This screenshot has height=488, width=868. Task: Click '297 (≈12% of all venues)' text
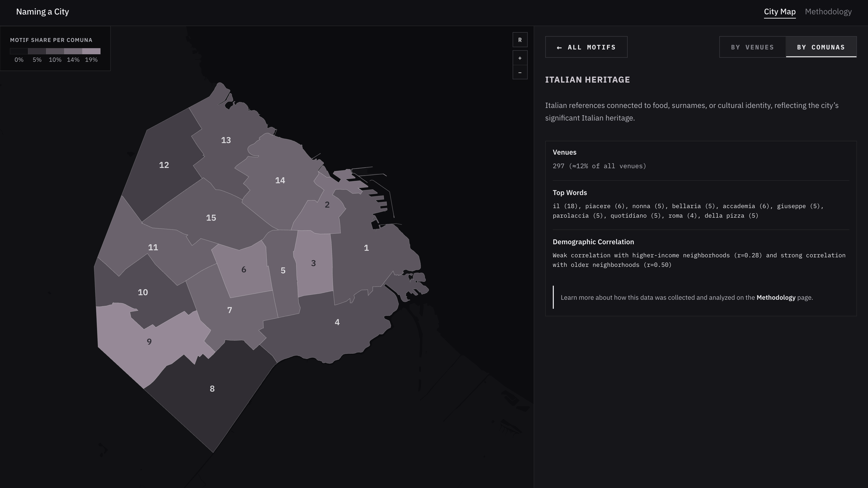point(600,166)
